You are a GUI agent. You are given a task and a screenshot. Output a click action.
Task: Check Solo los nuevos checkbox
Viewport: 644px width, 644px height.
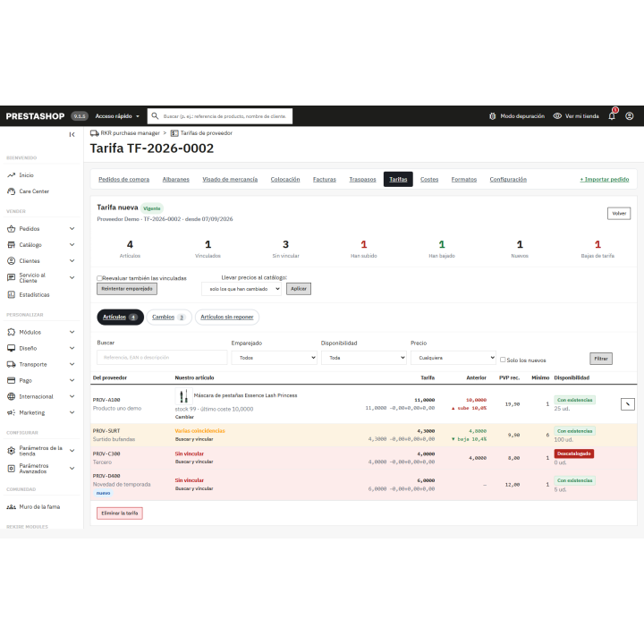[x=503, y=360]
